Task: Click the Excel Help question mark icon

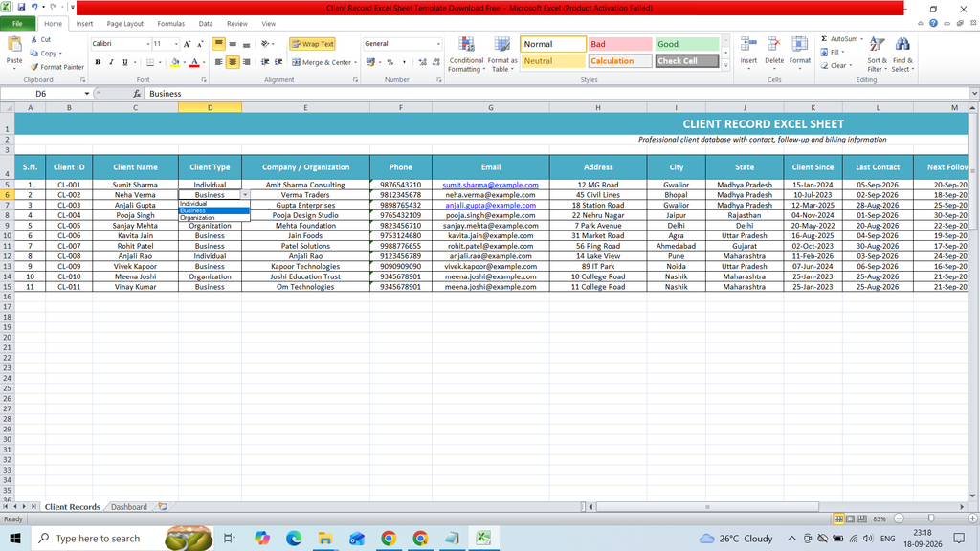Action: pos(933,23)
